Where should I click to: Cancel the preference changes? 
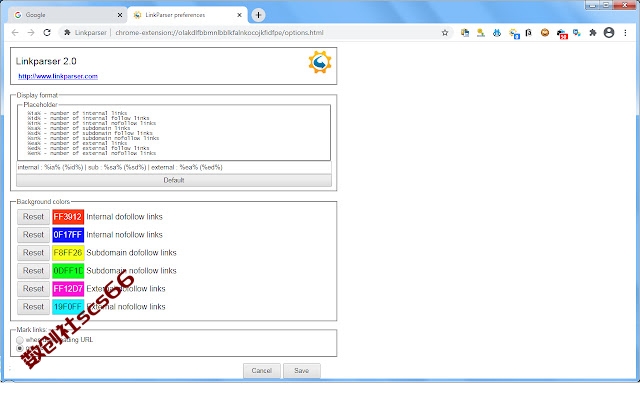point(262,371)
